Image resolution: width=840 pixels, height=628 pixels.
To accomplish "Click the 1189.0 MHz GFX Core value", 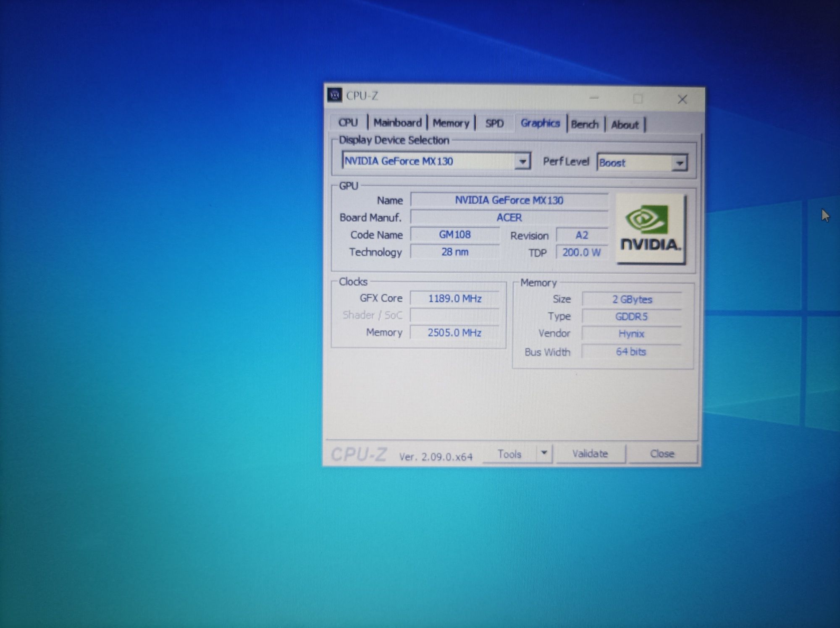I will coord(455,298).
